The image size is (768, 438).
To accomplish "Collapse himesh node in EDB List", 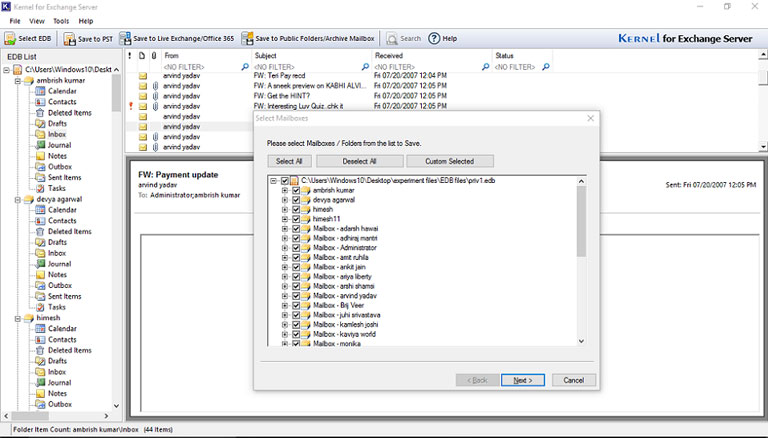I will [x=18, y=318].
